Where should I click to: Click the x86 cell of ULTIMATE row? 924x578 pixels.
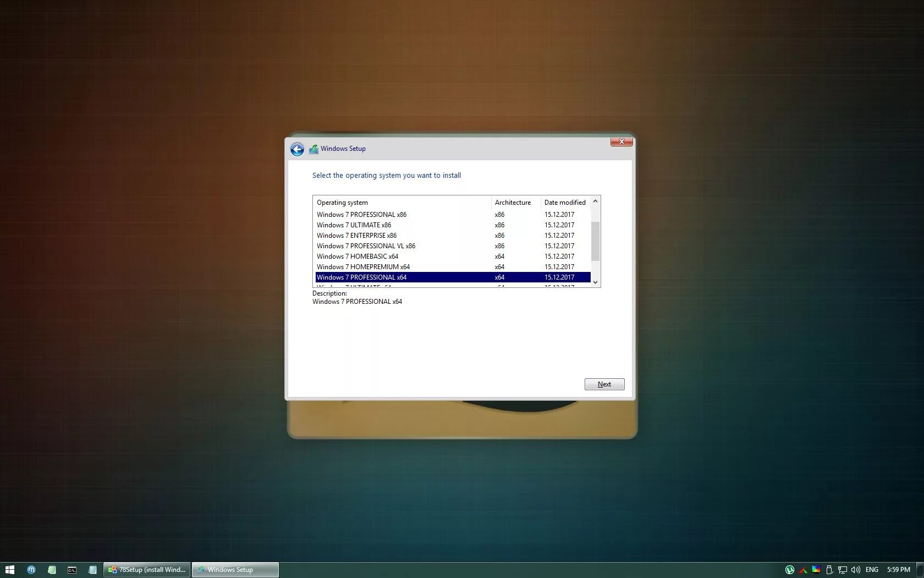click(499, 225)
